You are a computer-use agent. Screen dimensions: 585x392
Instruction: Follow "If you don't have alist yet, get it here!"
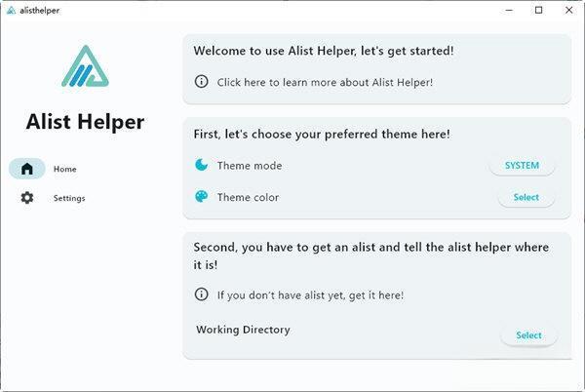tap(310, 294)
